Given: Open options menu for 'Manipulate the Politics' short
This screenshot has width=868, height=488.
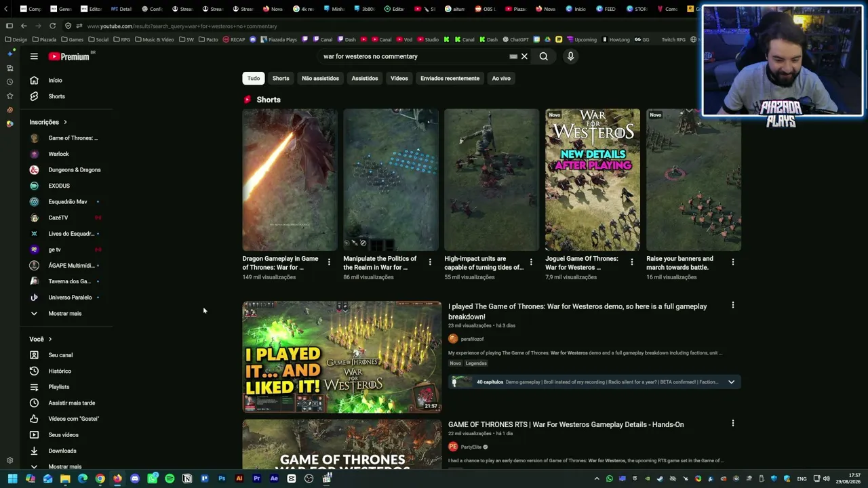Looking at the screenshot, I should (430, 262).
